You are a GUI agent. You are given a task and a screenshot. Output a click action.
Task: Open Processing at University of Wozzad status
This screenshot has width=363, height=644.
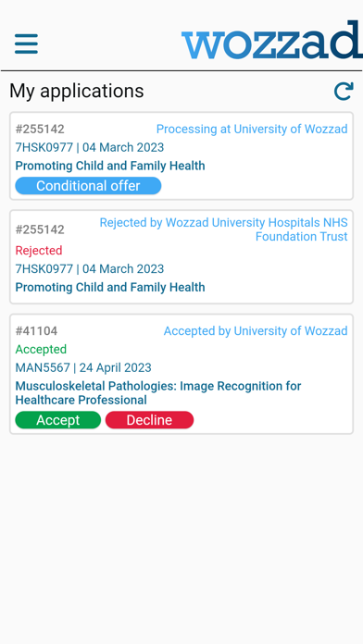click(252, 129)
